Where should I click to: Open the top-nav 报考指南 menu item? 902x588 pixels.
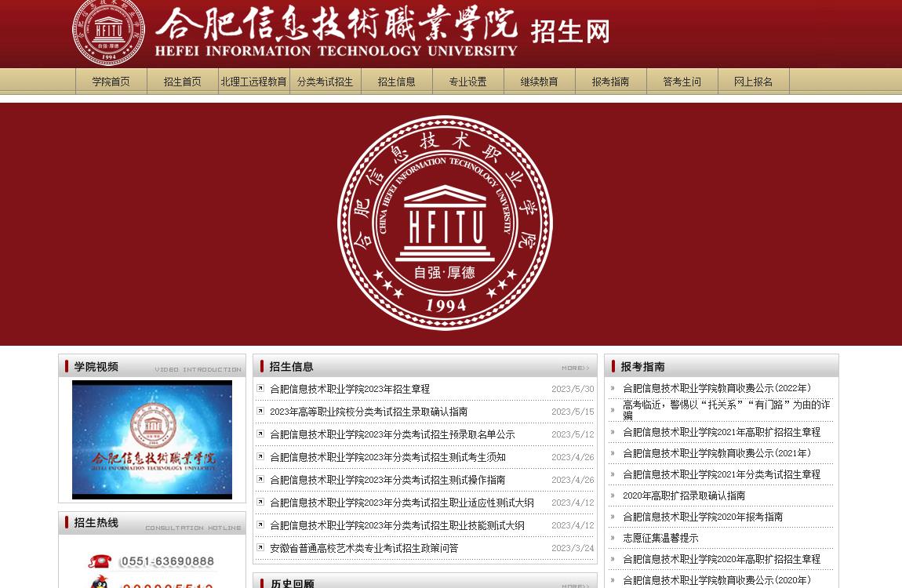(x=610, y=82)
